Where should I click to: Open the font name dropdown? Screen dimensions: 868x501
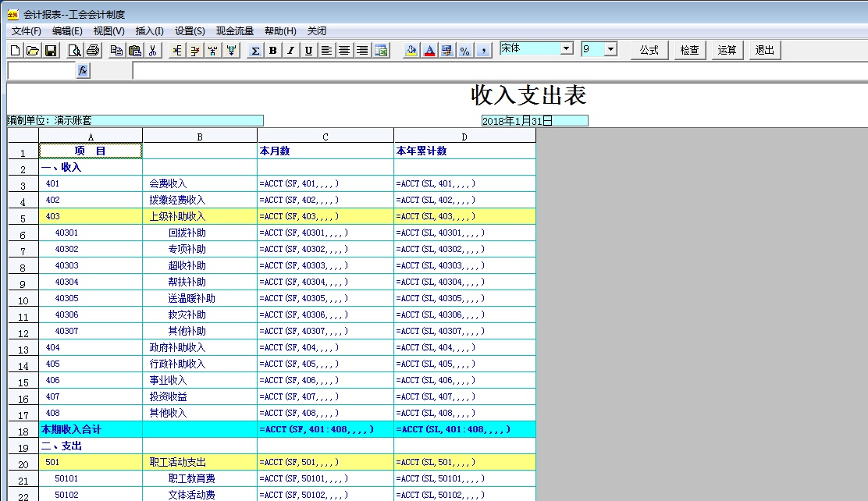pyautogui.click(x=566, y=48)
